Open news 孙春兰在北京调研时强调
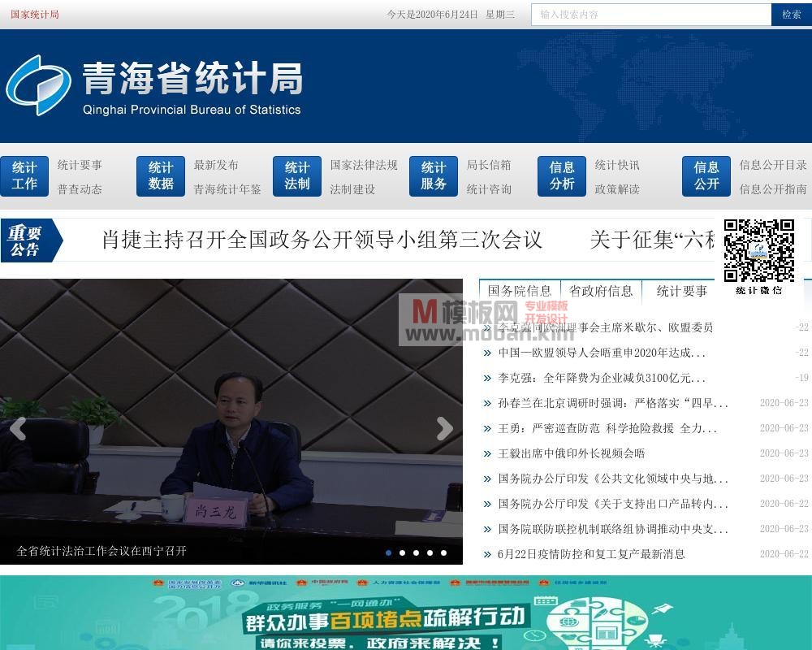The image size is (812, 650). 613,403
